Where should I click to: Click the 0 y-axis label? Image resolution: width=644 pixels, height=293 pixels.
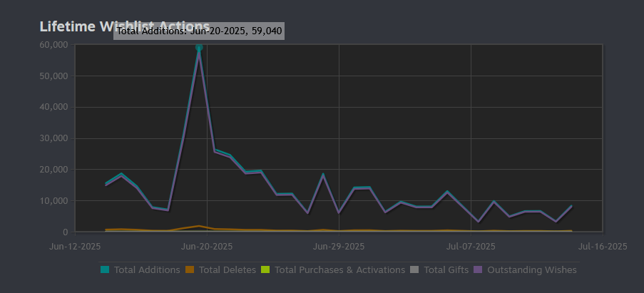pyautogui.click(x=66, y=232)
